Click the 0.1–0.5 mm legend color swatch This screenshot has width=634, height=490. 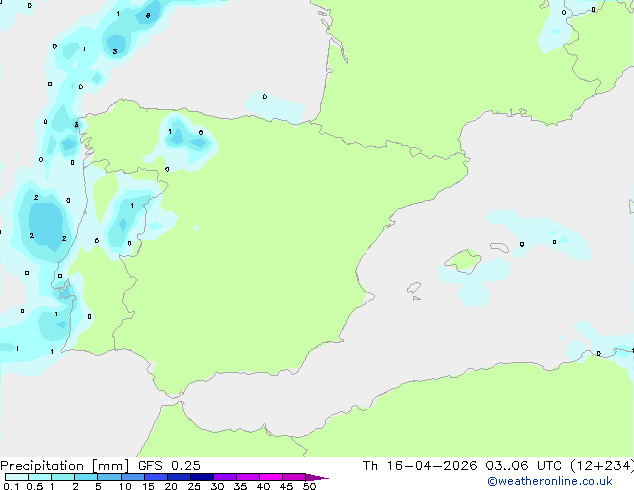(17, 477)
